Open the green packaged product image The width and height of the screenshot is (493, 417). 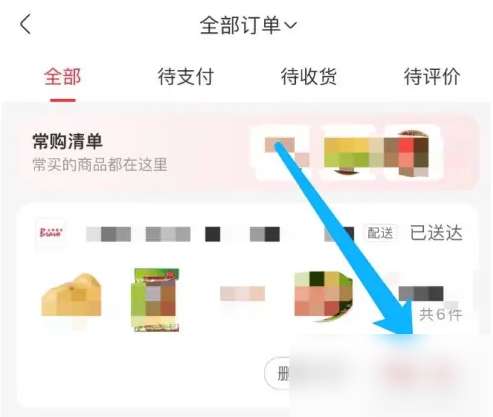tap(155, 300)
